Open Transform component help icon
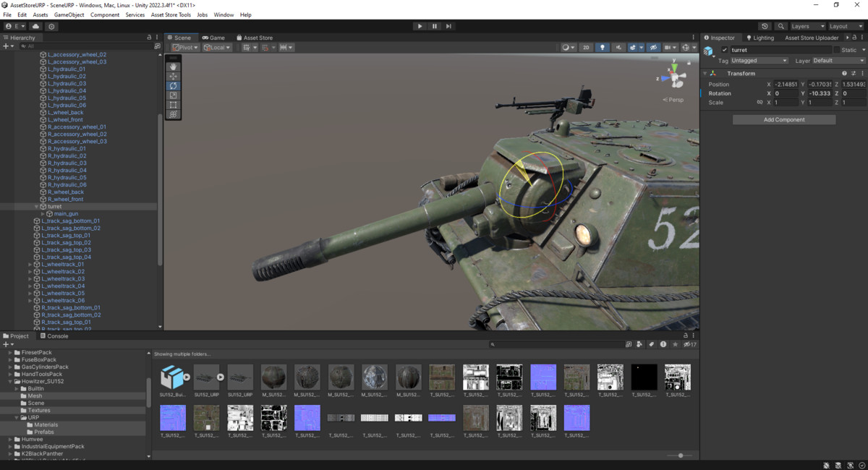The height and width of the screenshot is (470, 868). [844, 73]
